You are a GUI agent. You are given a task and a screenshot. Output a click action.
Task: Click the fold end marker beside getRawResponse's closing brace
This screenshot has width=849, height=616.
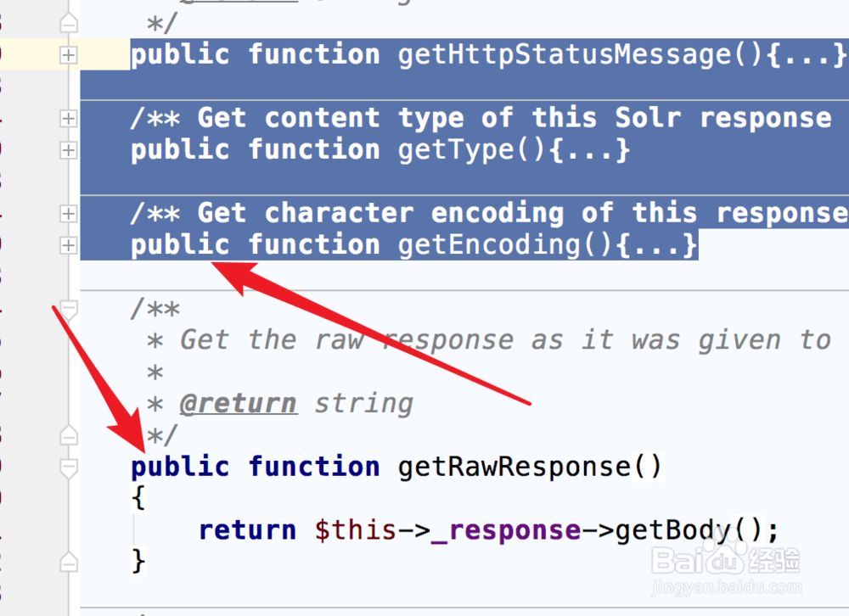click(69, 562)
